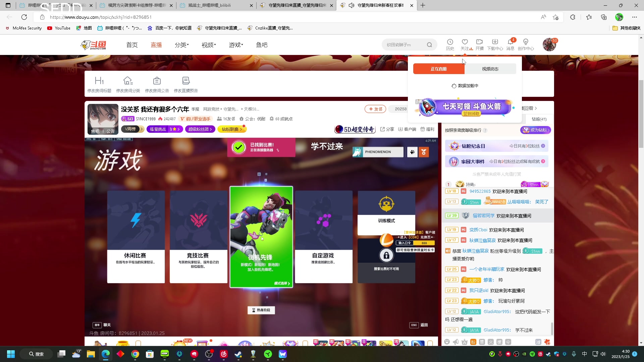Expand the 超级粉丝团 badge

[x=200, y=129]
